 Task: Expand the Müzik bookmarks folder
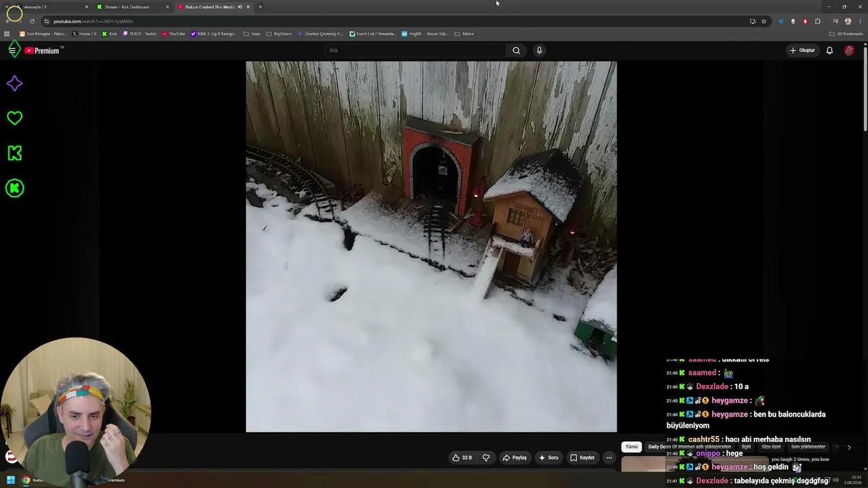click(x=464, y=34)
